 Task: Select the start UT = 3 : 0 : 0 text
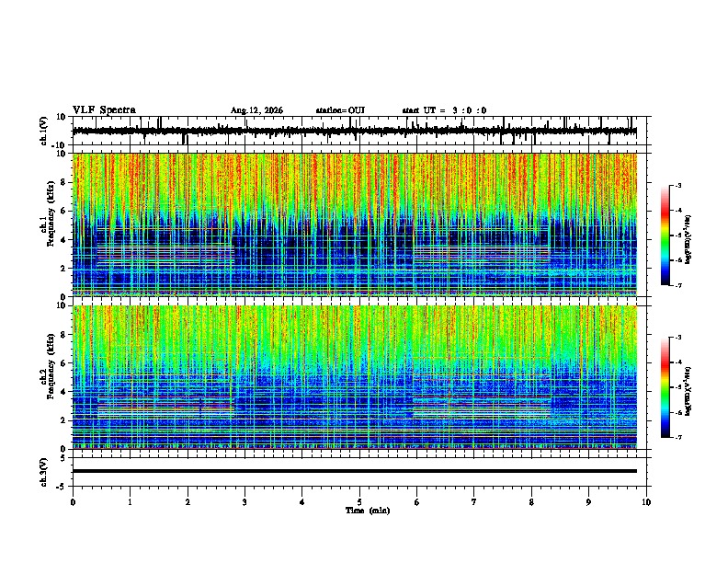(444, 110)
